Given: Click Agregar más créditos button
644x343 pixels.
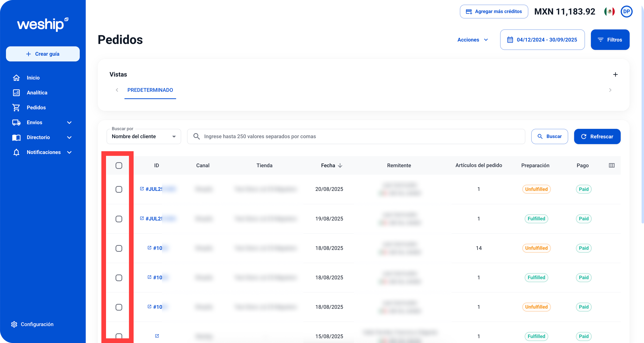Looking at the screenshot, I should click(x=494, y=12).
